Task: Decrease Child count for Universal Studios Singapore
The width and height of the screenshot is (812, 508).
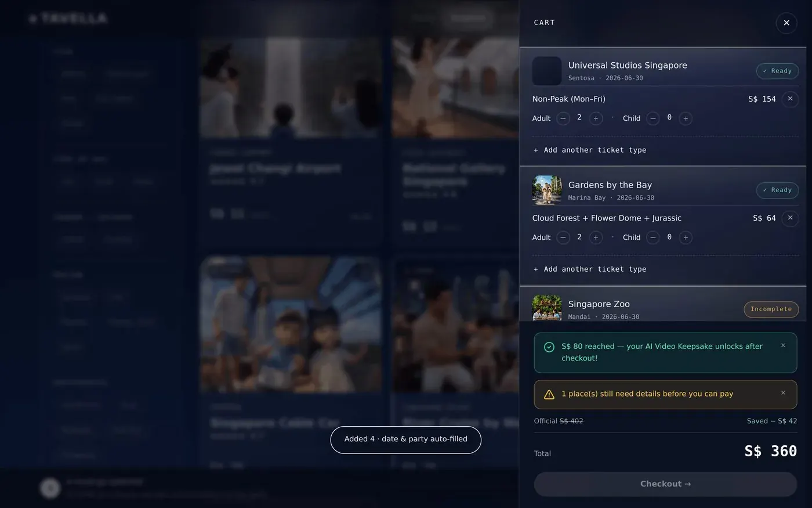Action: (x=653, y=118)
